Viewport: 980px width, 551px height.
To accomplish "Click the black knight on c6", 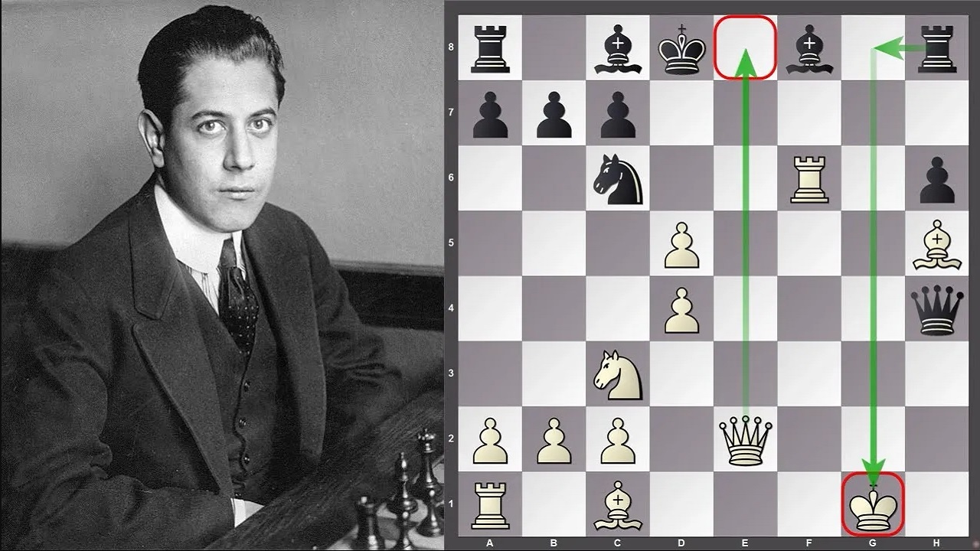I will point(618,178).
